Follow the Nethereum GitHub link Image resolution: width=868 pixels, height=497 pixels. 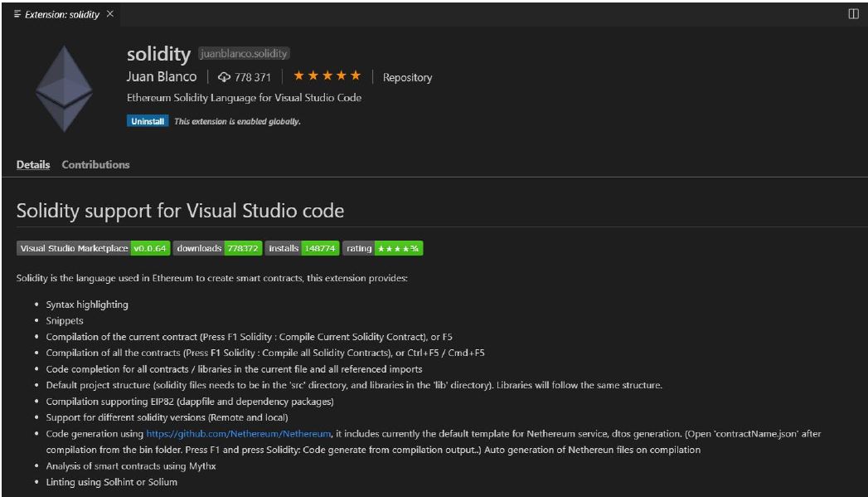click(x=240, y=433)
